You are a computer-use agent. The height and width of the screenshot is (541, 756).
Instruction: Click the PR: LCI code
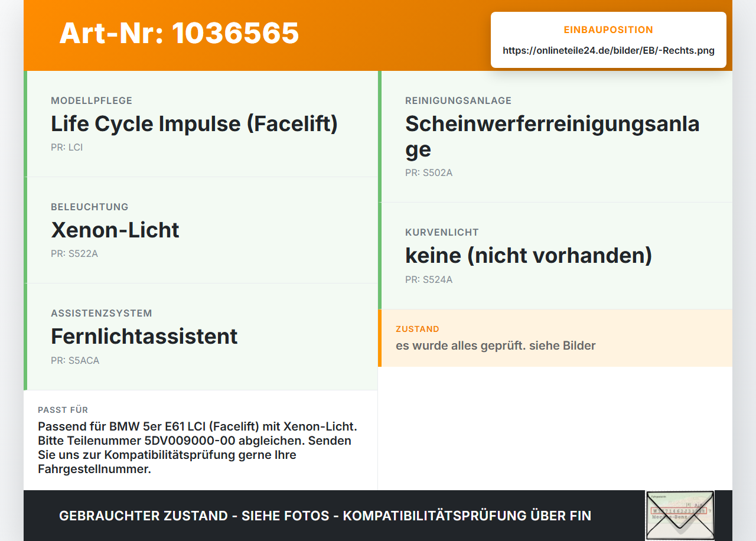point(67,147)
